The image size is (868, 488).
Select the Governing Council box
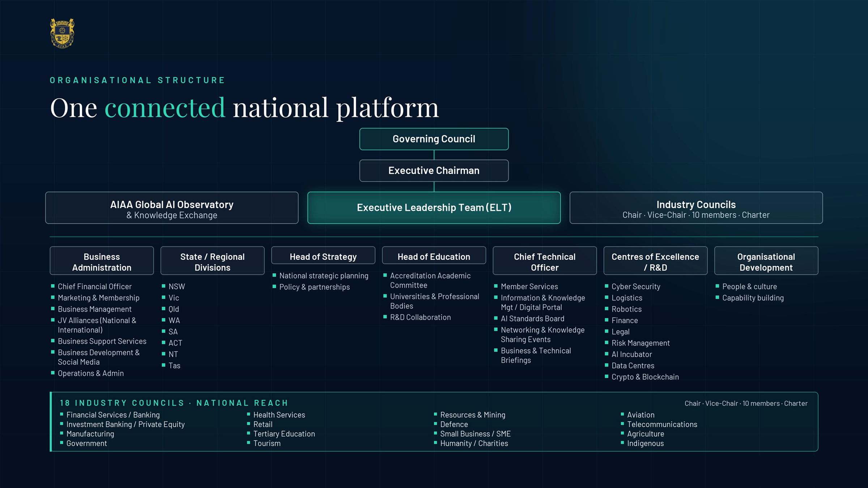click(x=434, y=139)
